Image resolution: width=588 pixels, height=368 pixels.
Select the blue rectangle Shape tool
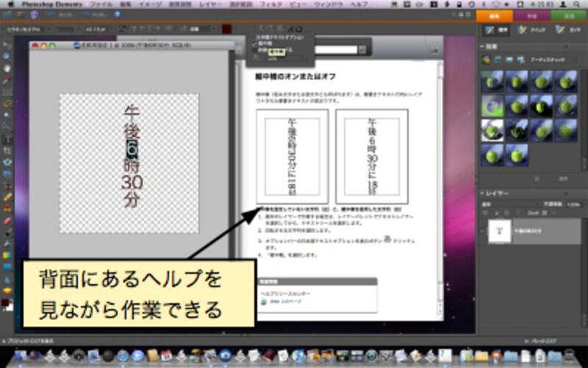coord(7,267)
